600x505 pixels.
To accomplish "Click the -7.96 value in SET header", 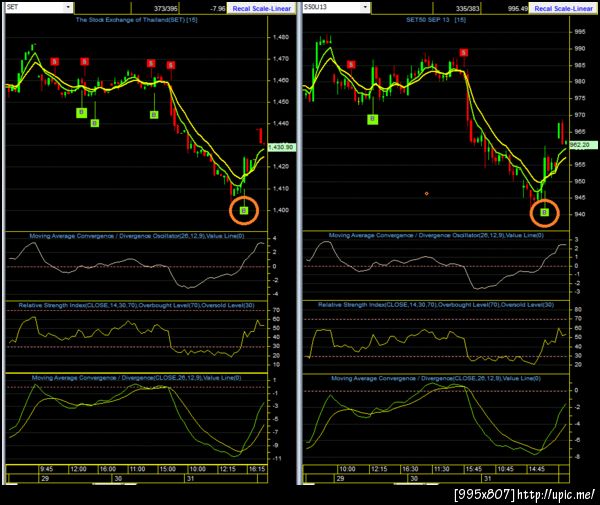I will point(217,8).
